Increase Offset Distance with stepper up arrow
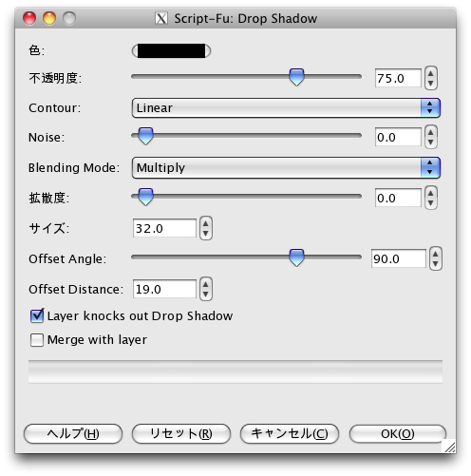The height and width of the screenshot is (476, 471). (x=206, y=284)
